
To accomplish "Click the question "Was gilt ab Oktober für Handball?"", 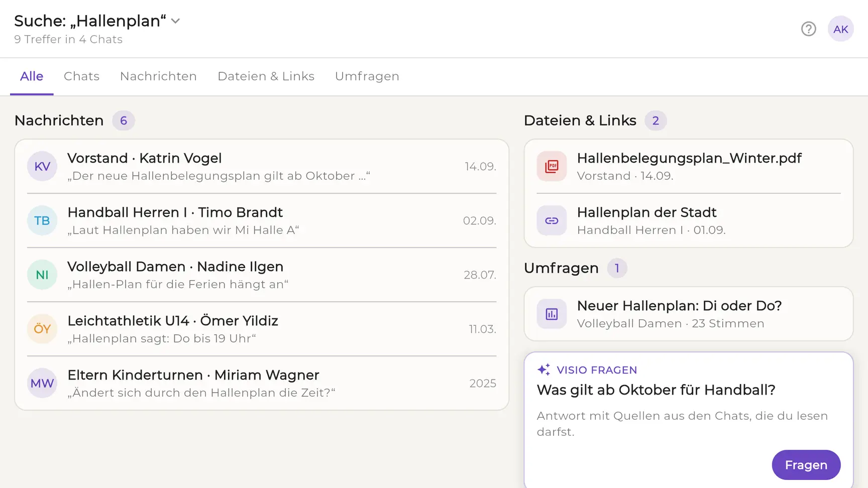I will [656, 390].
